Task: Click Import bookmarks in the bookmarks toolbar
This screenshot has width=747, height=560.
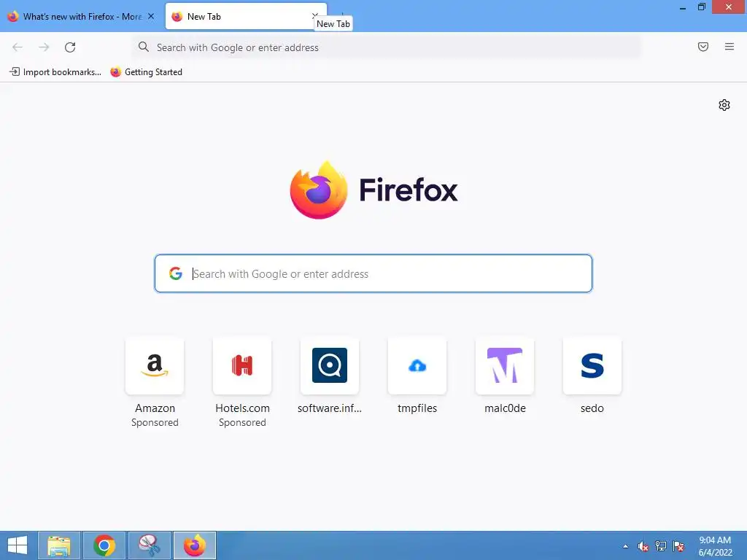Action: coord(55,72)
